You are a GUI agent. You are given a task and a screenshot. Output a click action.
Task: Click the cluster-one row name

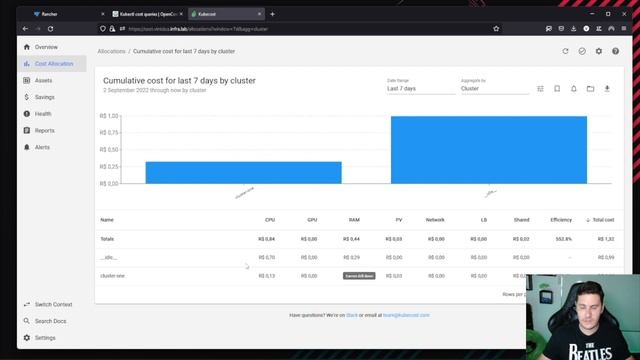point(112,276)
